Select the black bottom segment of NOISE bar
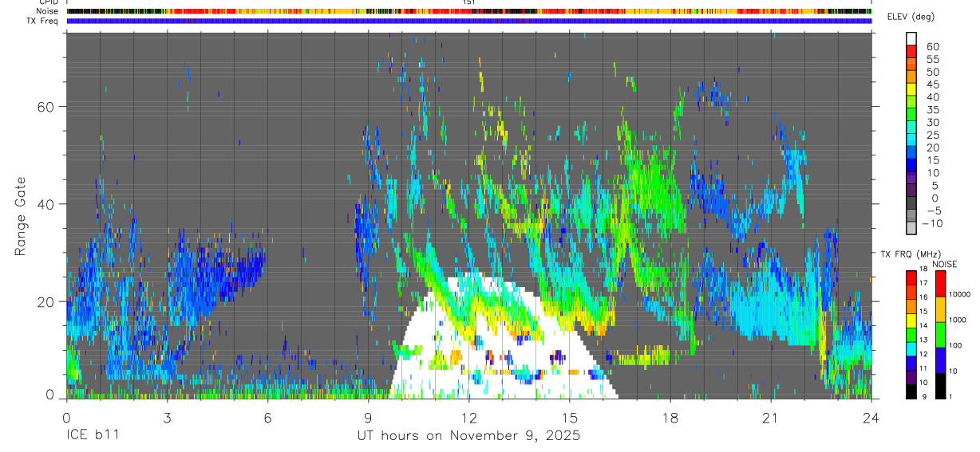This screenshot has width=980, height=452. click(x=941, y=386)
